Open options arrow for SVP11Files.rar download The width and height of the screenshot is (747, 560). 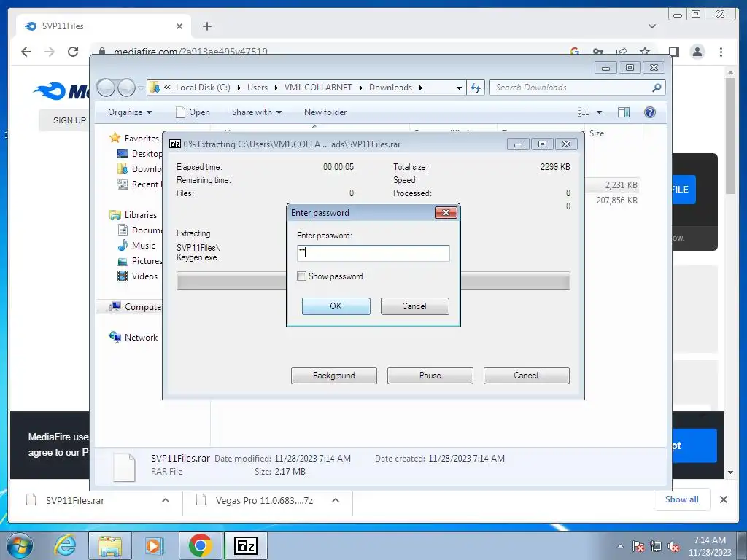pos(166,500)
